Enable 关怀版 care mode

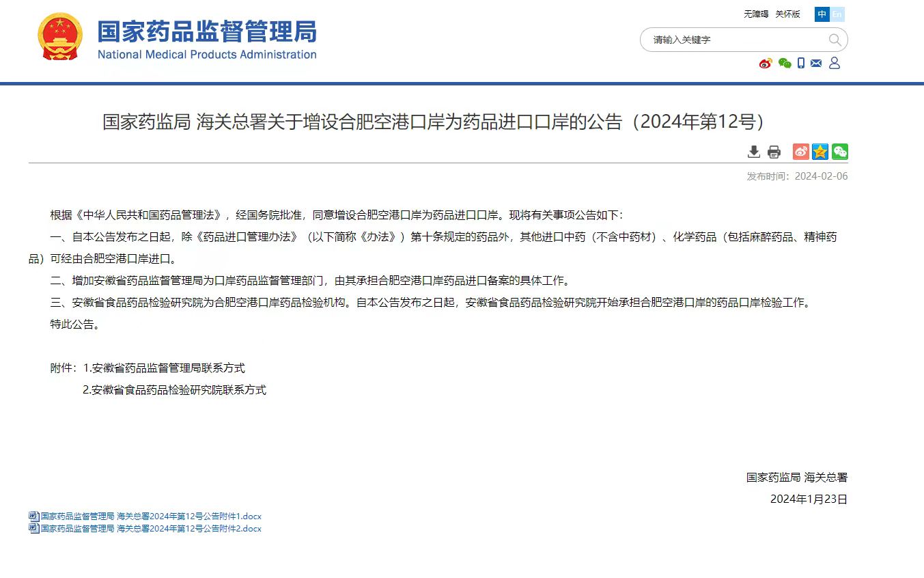[x=787, y=14]
